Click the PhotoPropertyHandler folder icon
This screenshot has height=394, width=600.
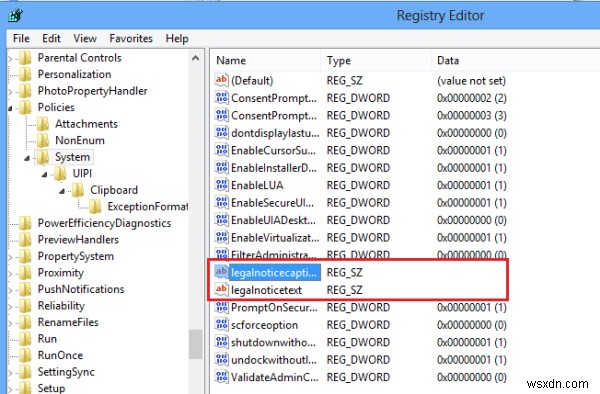pyautogui.click(x=25, y=91)
